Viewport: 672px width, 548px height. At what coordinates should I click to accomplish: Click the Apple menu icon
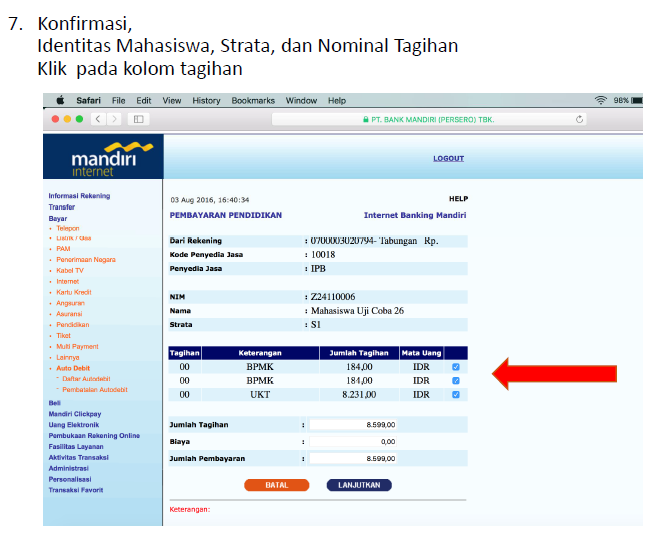(60, 100)
